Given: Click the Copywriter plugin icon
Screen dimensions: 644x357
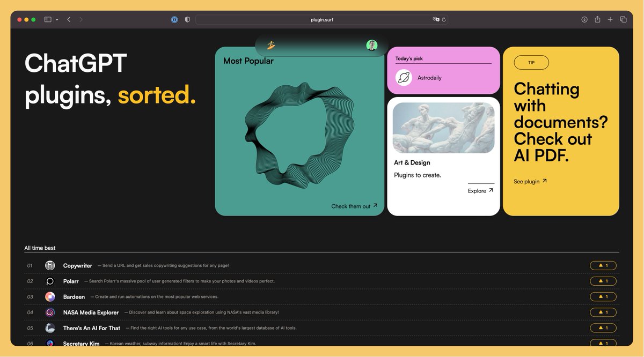Looking at the screenshot, I should [x=50, y=265].
